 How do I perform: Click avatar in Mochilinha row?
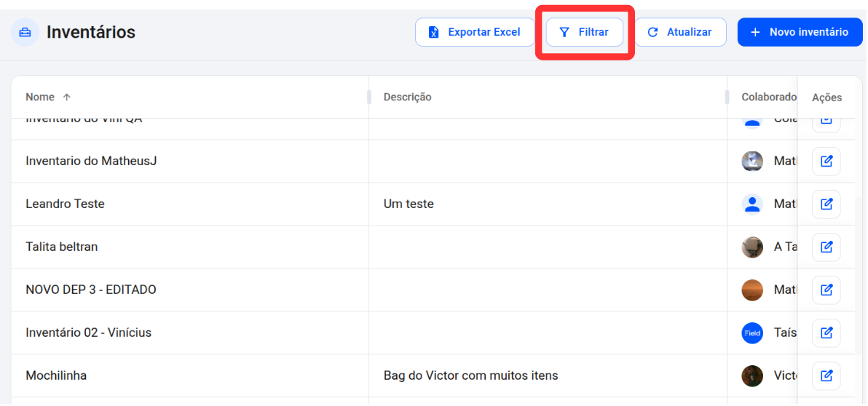click(751, 376)
